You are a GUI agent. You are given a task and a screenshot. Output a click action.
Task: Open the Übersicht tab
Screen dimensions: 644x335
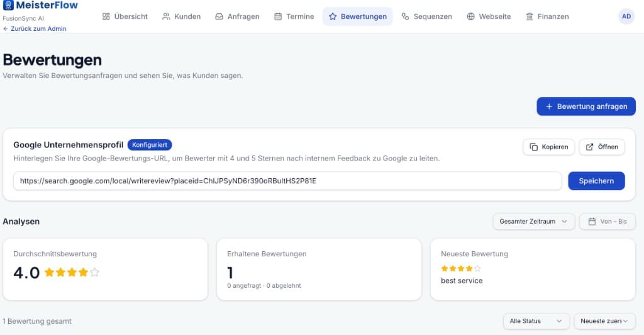pos(125,16)
